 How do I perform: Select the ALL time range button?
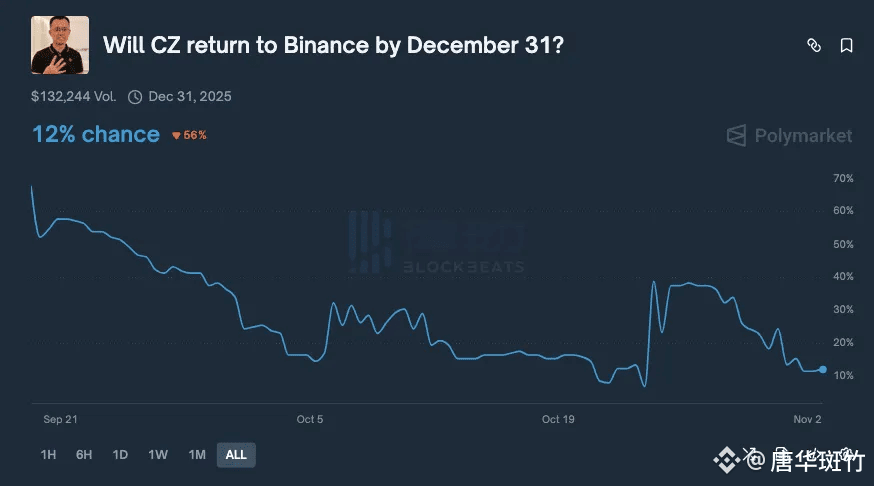click(236, 455)
